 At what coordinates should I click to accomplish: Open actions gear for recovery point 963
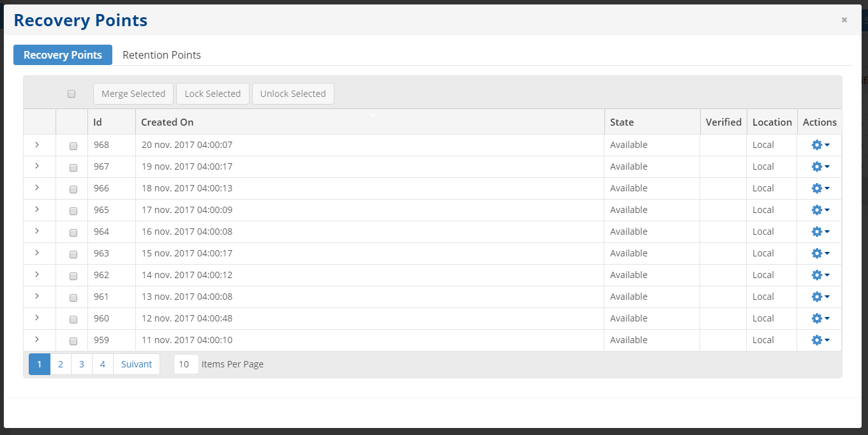(x=820, y=254)
